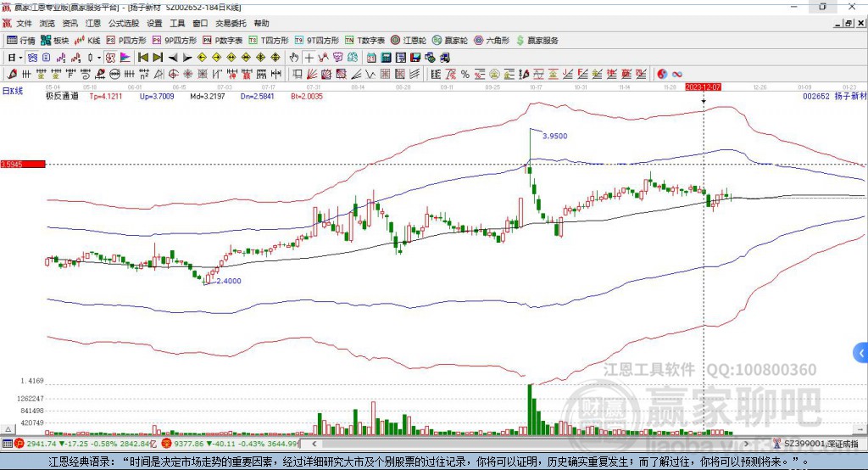This screenshot has height=470, width=868.
Task: Click the percent % tool icon
Action: coord(465,75)
